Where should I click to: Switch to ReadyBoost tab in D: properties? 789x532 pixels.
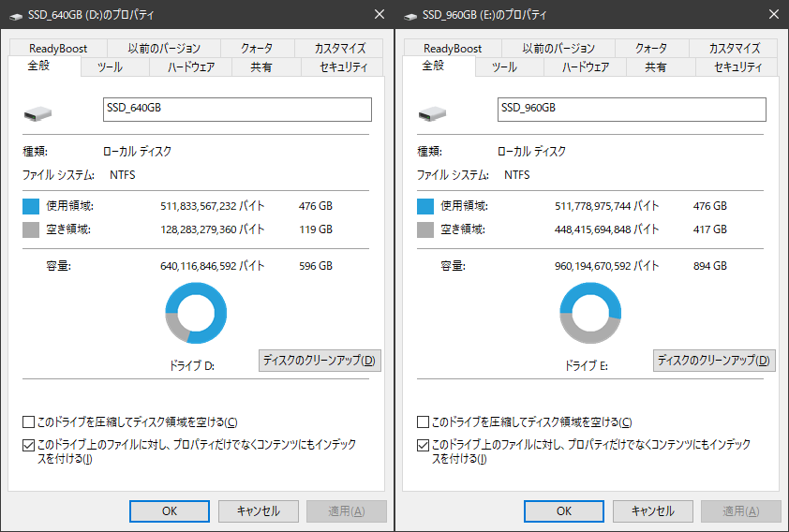58,48
